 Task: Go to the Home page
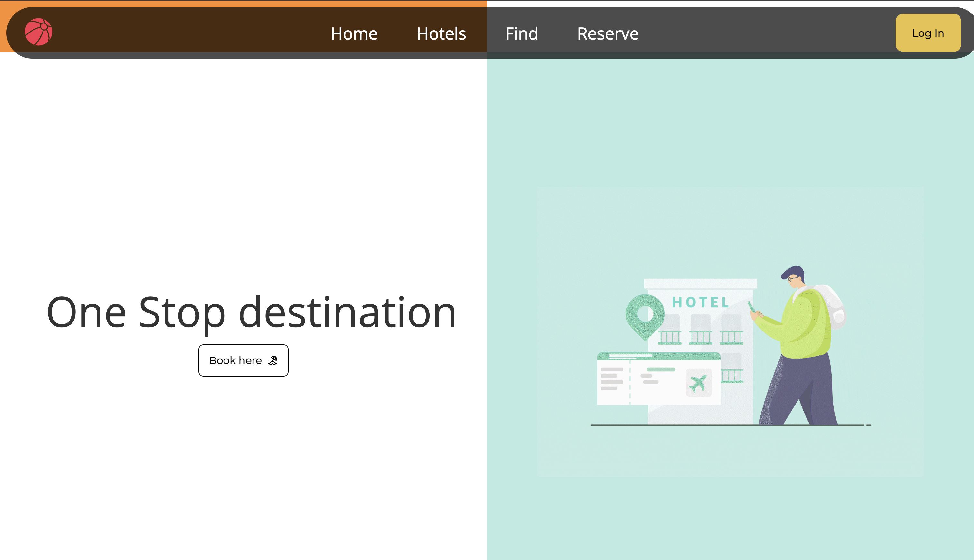tap(354, 34)
